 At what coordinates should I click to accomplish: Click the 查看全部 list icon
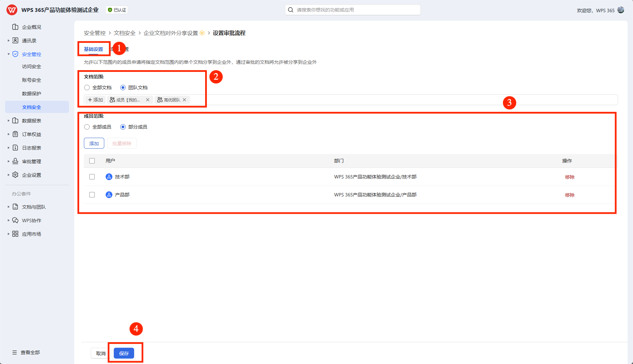[x=15, y=352]
